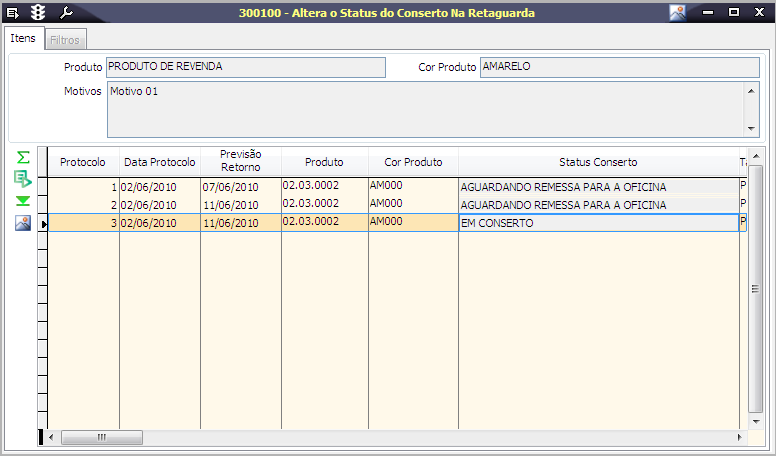Click Produto 02.03.0002 in row 1
Image resolution: width=776 pixels, height=456 pixels.
325,186
